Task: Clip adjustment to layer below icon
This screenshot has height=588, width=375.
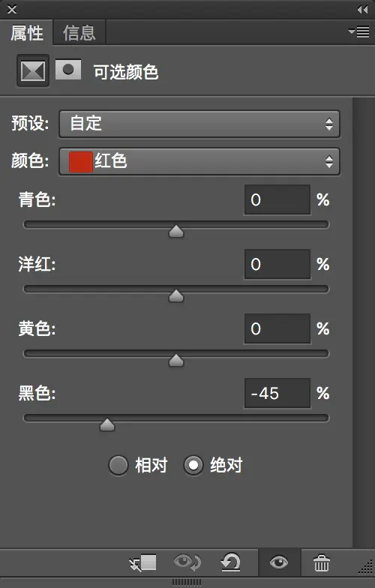Action: [142, 562]
